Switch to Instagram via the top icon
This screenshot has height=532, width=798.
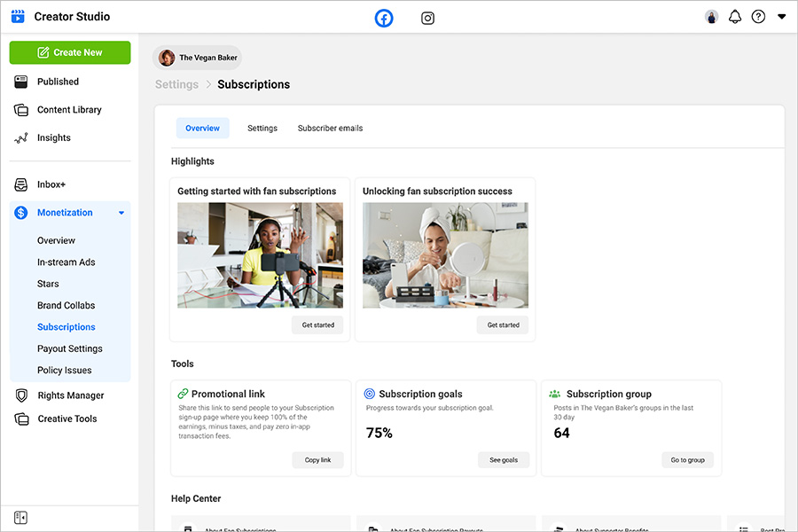(427, 18)
